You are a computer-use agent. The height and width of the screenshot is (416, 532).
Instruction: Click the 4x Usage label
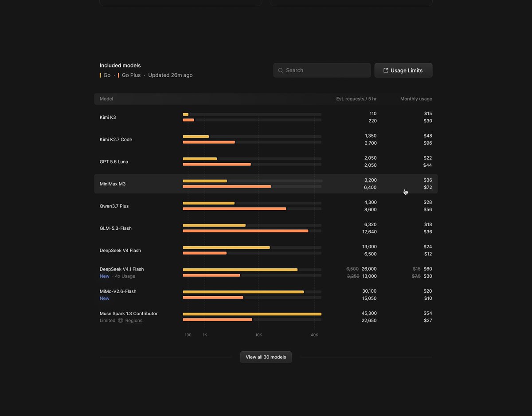point(125,276)
